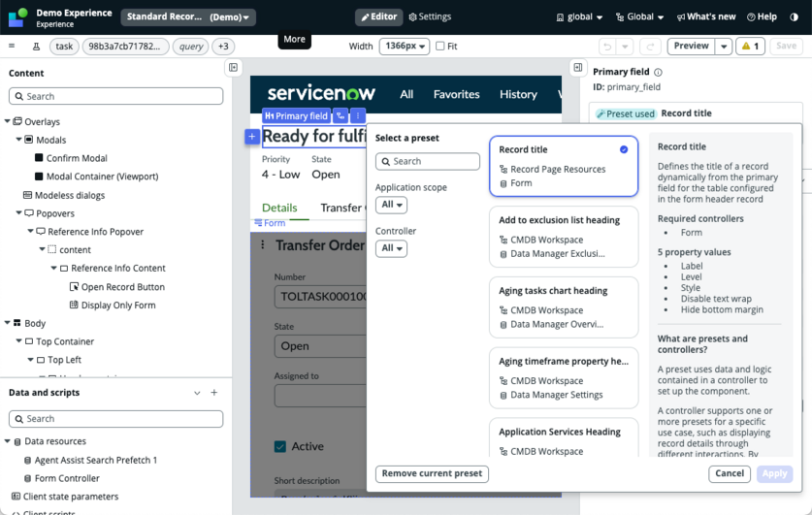Viewport: 812px width, 515px height.
Task: Select Aging tasks chart heading preset
Action: [x=564, y=307]
